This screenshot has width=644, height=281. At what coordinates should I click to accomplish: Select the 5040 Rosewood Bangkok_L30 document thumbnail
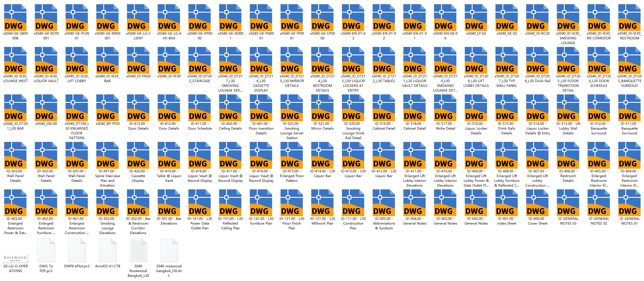pyautogui.click(x=138, y=251)
